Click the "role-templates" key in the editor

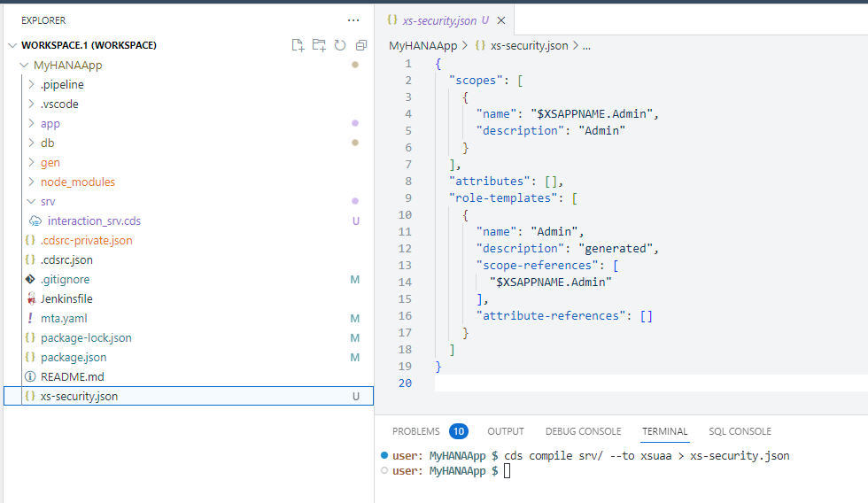click(x=503, y=198)
